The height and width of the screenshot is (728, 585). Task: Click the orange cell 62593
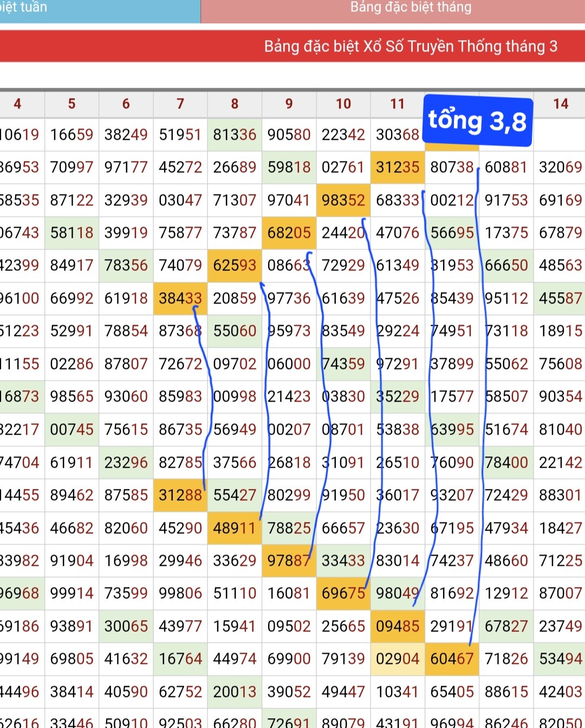(235, 266)
